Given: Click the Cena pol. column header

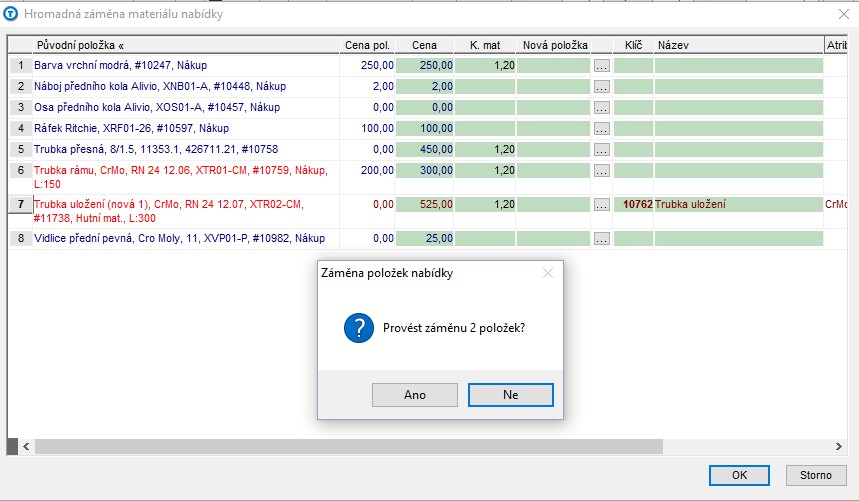Looking at the screenshot, I should point(367,45).
